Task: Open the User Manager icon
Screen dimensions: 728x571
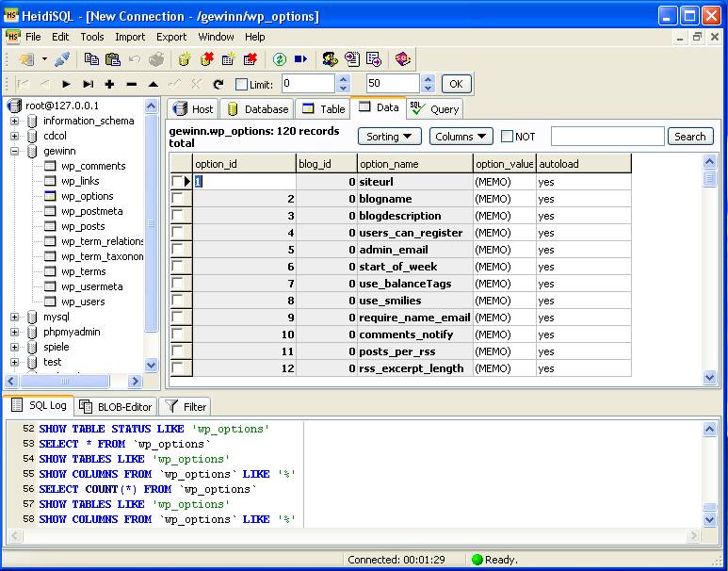Action: click(331, 59)
